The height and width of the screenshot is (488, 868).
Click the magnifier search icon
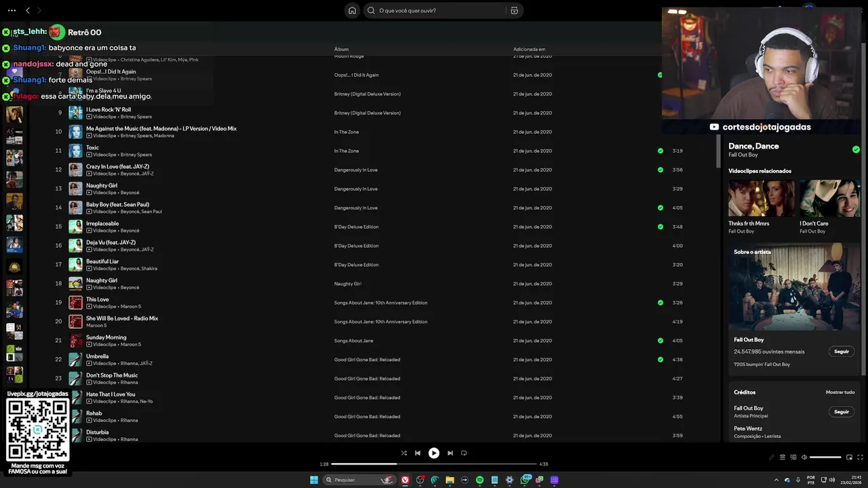(x=371, y=10)
